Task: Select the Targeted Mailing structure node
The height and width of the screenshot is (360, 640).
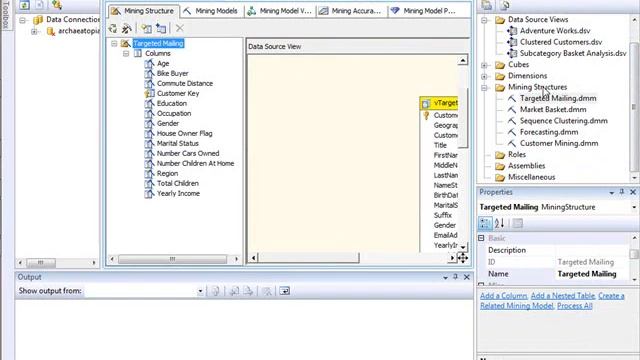Action: [x=158, y=43]
